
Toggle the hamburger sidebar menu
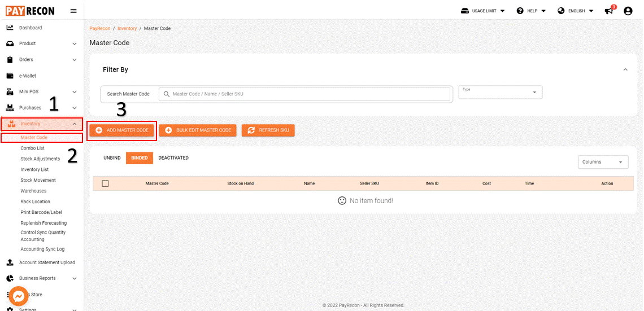point(73,11)
